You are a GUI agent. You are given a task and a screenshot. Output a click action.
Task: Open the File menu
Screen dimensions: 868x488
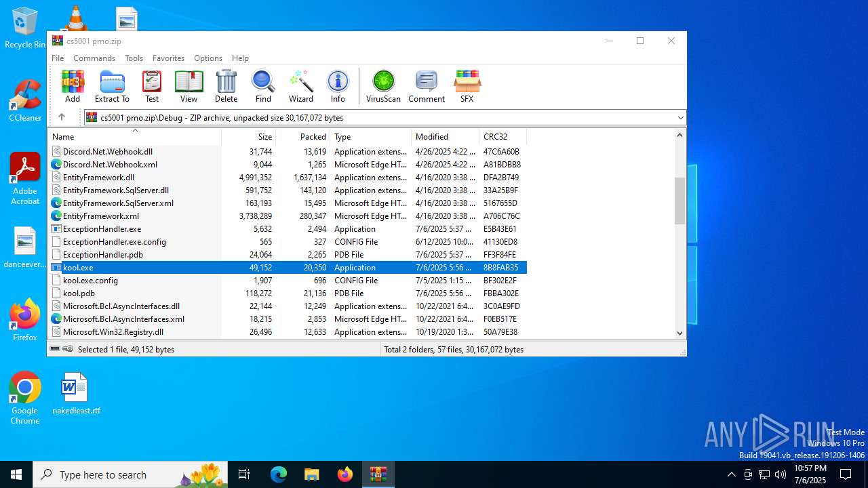click(x=58, y=58)
